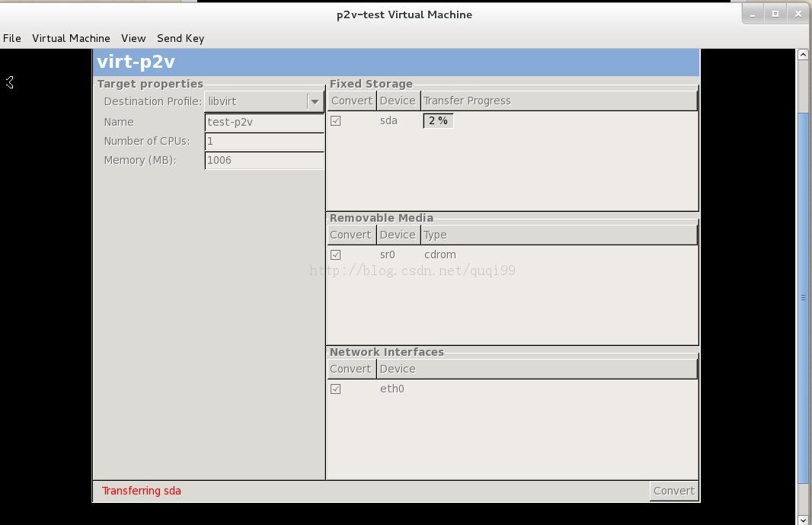This screenshot has width=812, height=525.
Task: Click the scrollbar up arrow
Action: (x=803, y=54)
